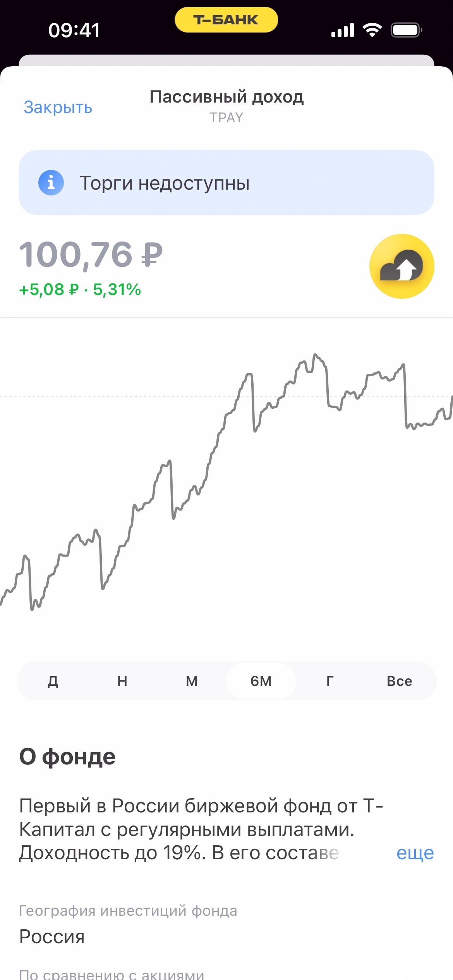This screenshot has width=453, height=980.
Task: Tap the Wi-Fi status icon
Action: coord(372,30)
